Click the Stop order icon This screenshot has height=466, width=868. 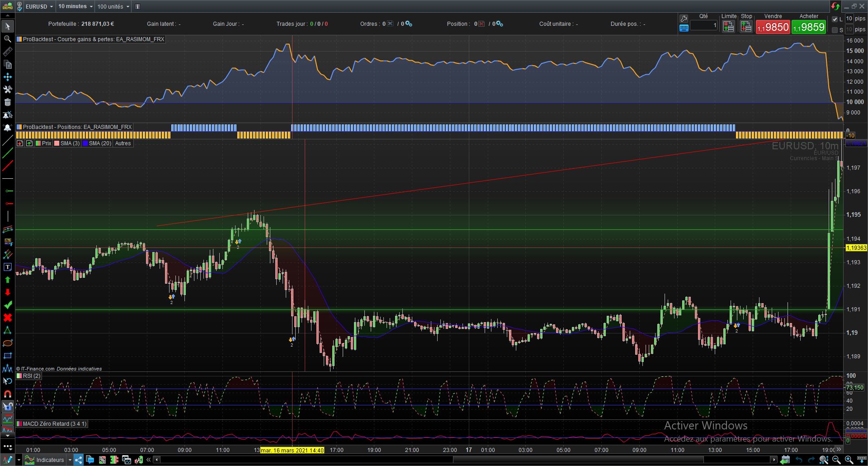(746, 27)
